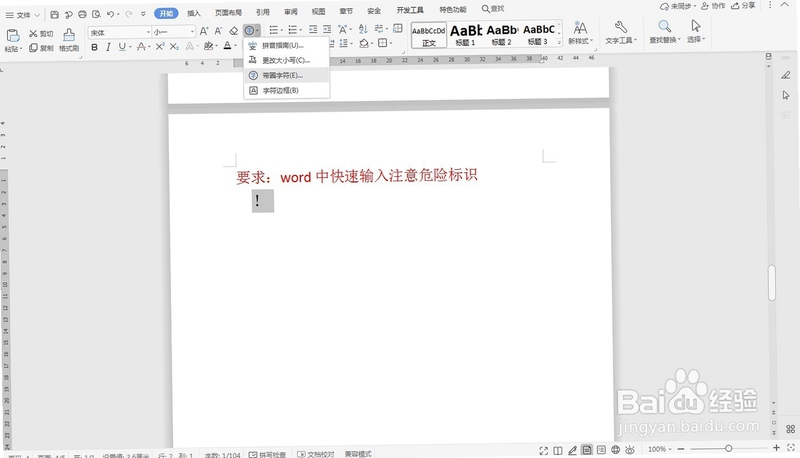Open the sync status (未同步) dropdown

677,6
